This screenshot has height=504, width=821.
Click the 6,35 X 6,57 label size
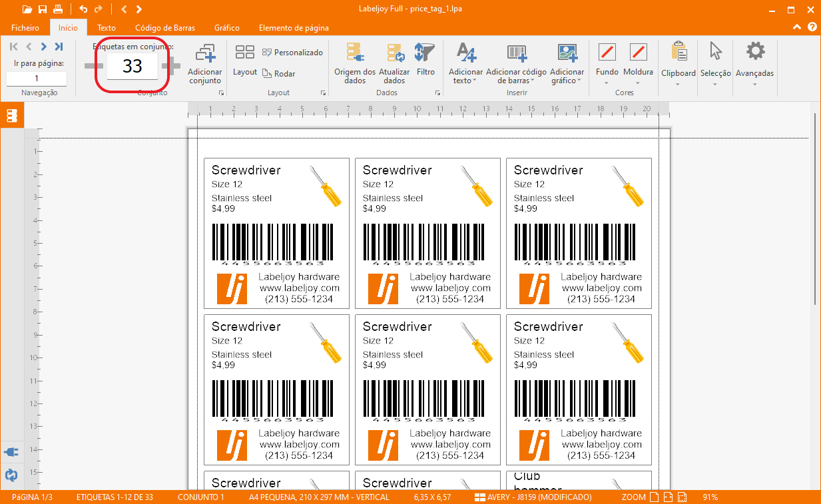pyautogui.click(x=432, y=497)
